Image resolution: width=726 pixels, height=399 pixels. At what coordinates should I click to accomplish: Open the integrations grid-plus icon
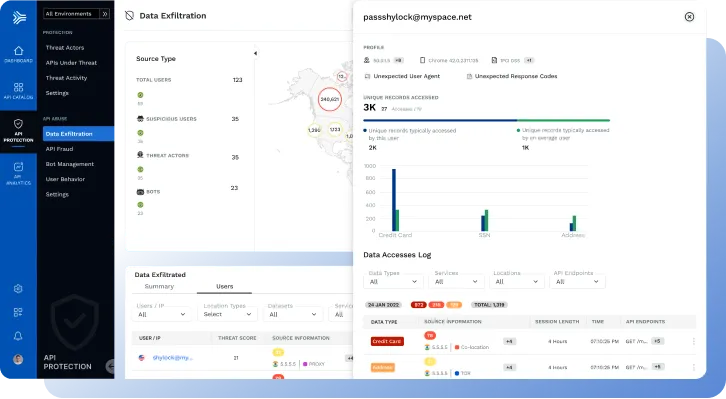coord(18,312)
